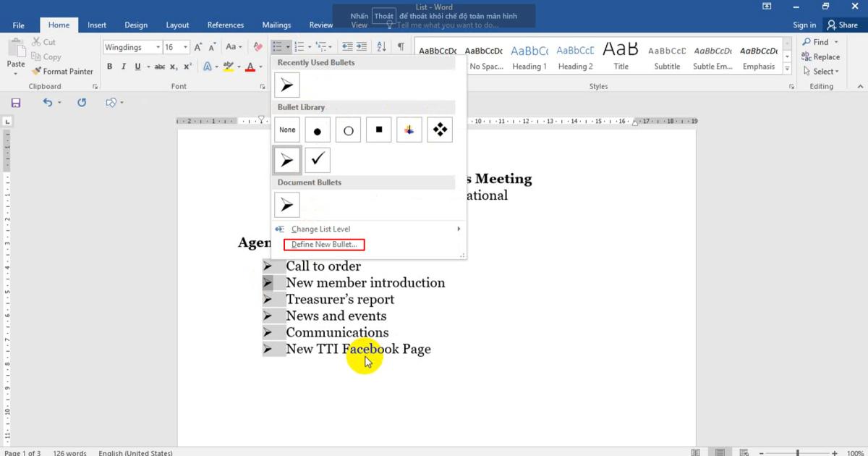Open the Wingdings font name dropdown
868x456 pixels.
(157, 47)
